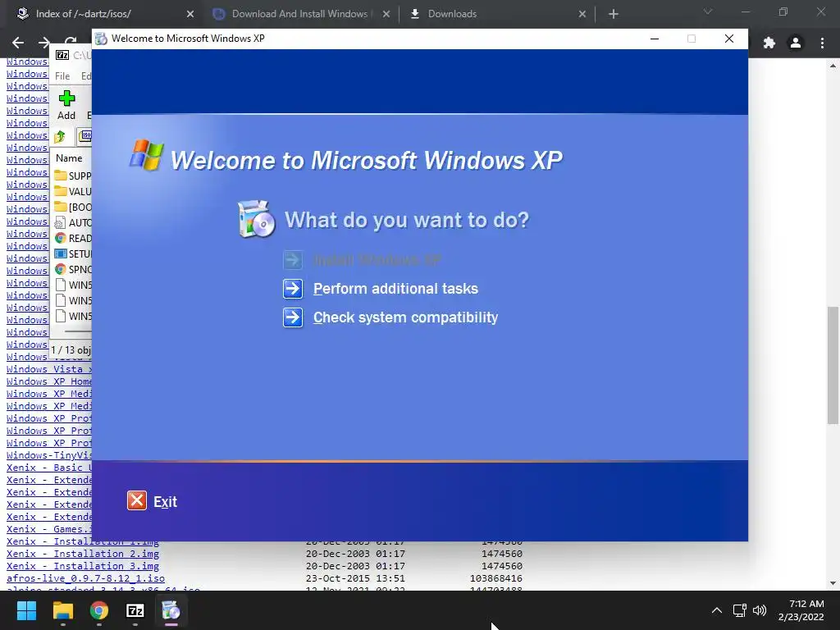The width and height of the screenshot is (840, 630).
Task: Switch to Download And Install Windows tab
Action: click(x=299, y=14)
